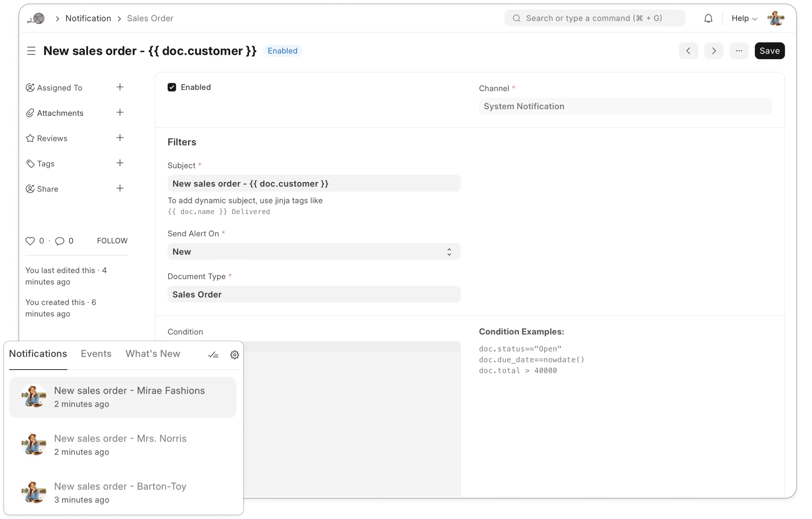Switch to the What's New tab
Screen dimensions: 812x519
[x=153, y=353]
